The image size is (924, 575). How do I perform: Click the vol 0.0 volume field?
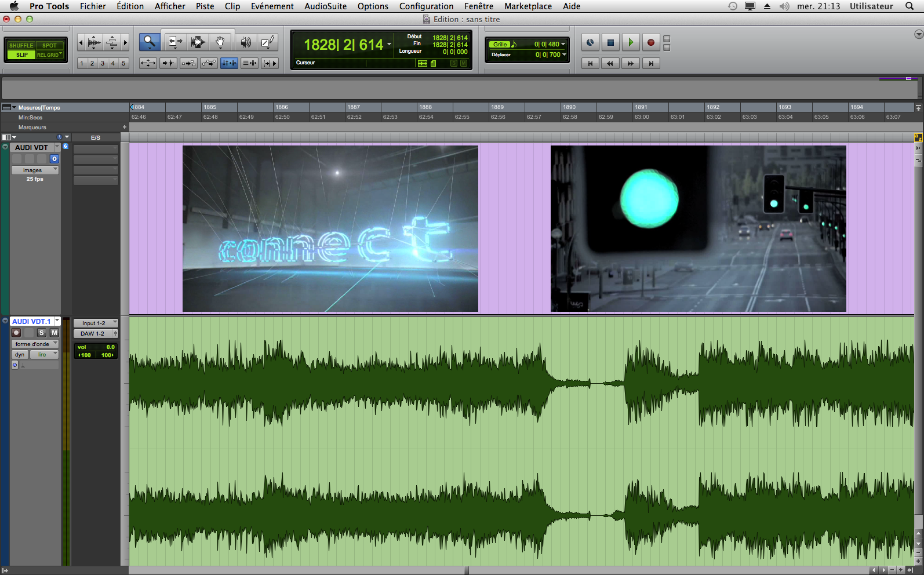(x=96, y=347)
